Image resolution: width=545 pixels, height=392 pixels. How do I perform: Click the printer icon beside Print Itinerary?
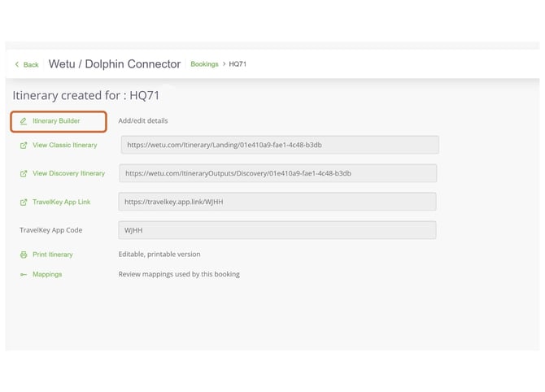pos(24,255)
